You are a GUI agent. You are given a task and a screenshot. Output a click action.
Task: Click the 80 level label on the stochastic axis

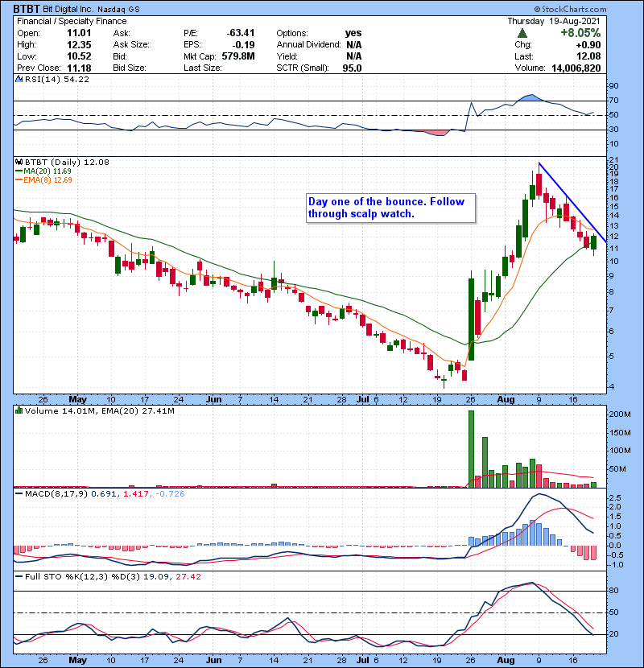tap(614, 591)
